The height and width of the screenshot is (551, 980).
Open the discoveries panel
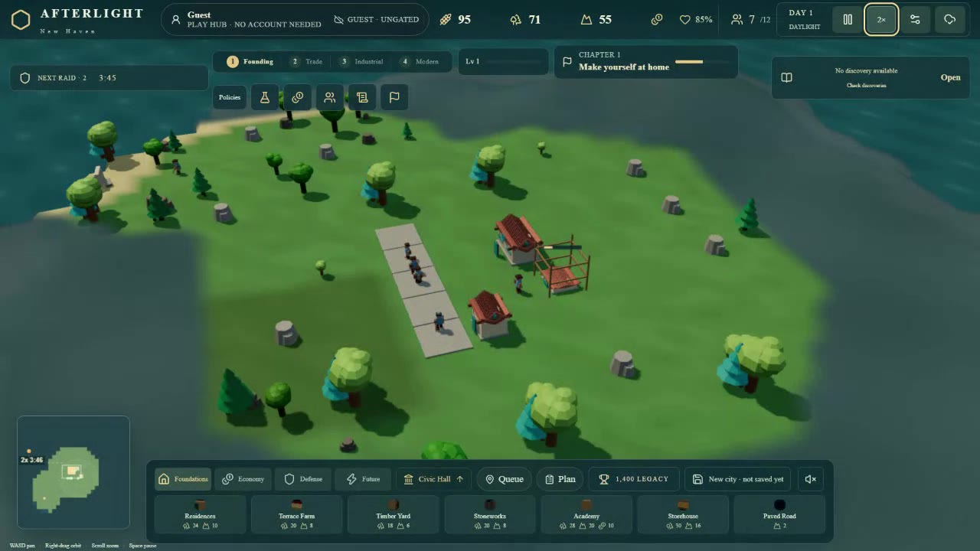click(950, 77)
